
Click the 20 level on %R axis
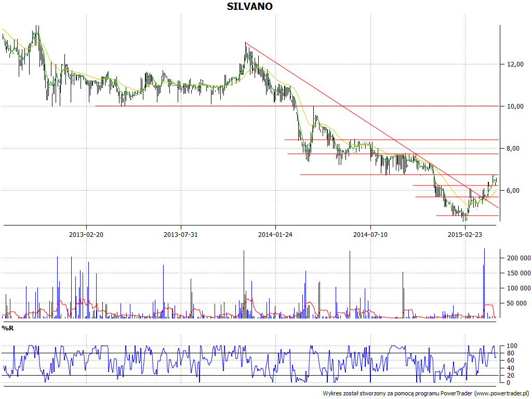[511, 375]
